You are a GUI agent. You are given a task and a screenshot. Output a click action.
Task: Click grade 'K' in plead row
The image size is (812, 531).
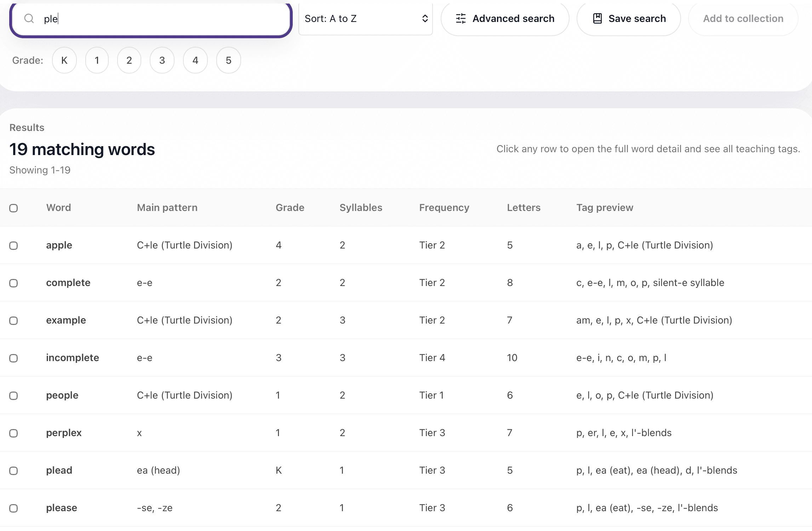click(279, 470)
